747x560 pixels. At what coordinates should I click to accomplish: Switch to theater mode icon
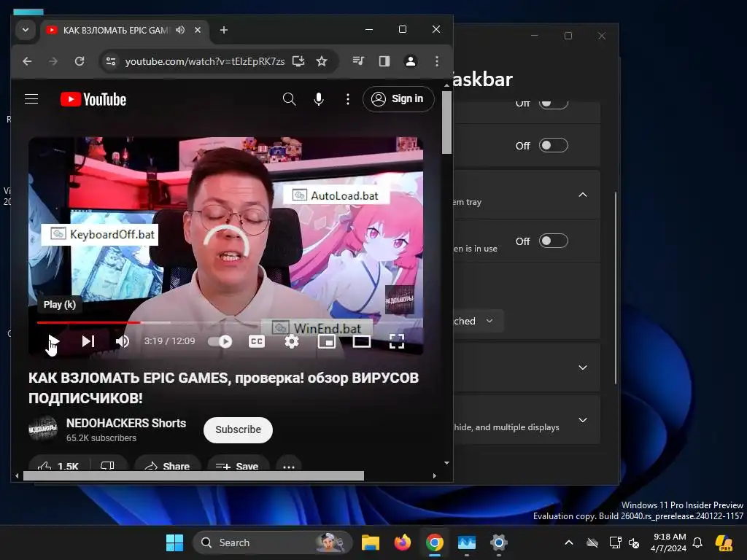(x=362, y=341)
